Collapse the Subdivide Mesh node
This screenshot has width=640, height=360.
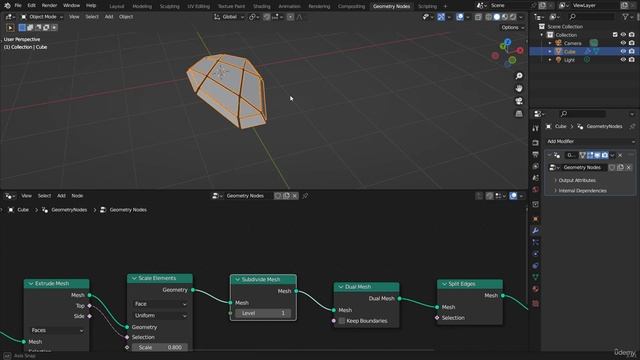pyautogui.click(x=238, y=280)
